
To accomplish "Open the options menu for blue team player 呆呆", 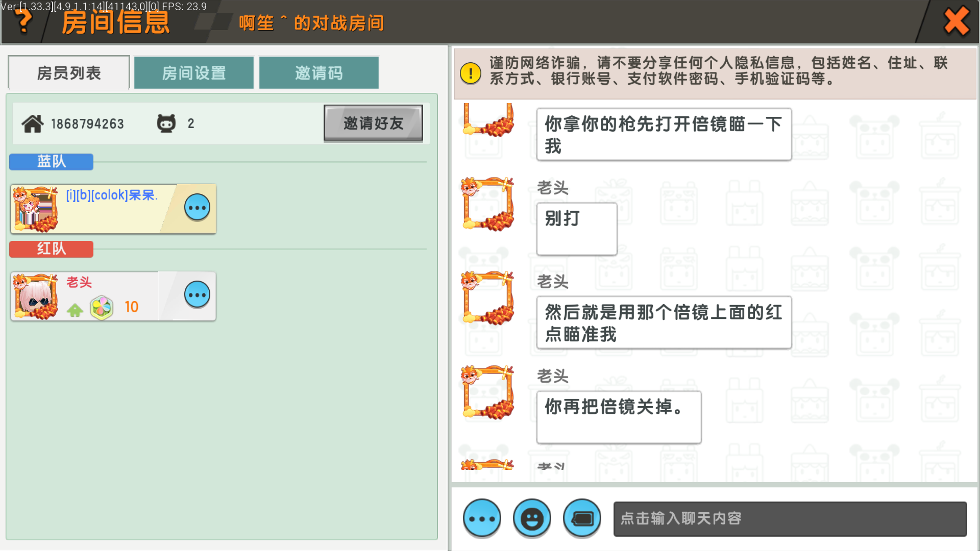I will pos(197,208).
